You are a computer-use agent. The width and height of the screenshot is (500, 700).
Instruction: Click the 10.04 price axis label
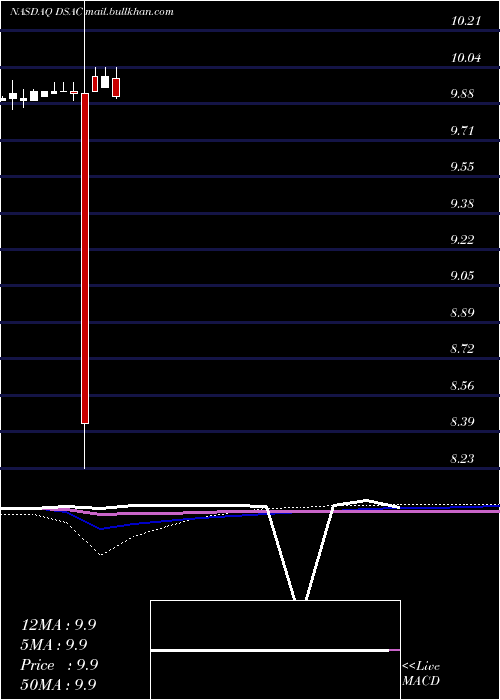(x=466, y=58)
